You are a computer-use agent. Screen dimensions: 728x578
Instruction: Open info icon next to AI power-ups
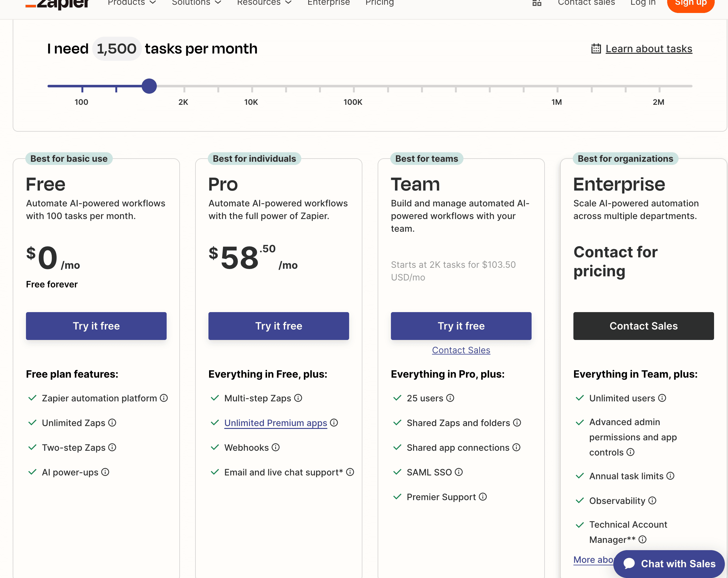[105, 472]
